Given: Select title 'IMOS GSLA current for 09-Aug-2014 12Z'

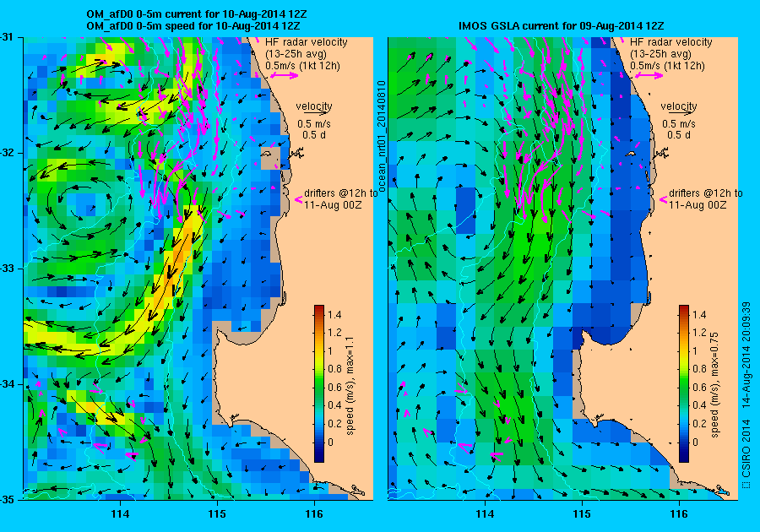Looking at the screenshot, I should 562,25.
